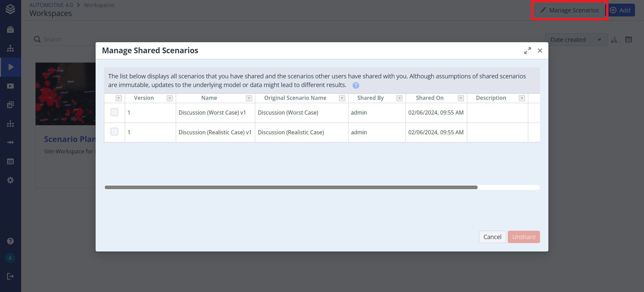Click the AUTOMOTIVE 4.0 breadcrumb link
The image size is (644, 292).
tap(51, 5)
